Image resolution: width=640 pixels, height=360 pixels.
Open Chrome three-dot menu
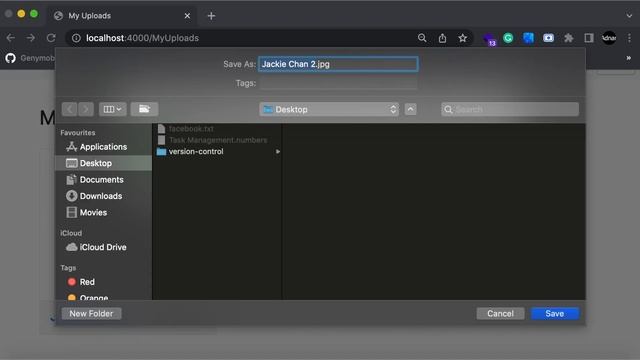tap(629, 38)
